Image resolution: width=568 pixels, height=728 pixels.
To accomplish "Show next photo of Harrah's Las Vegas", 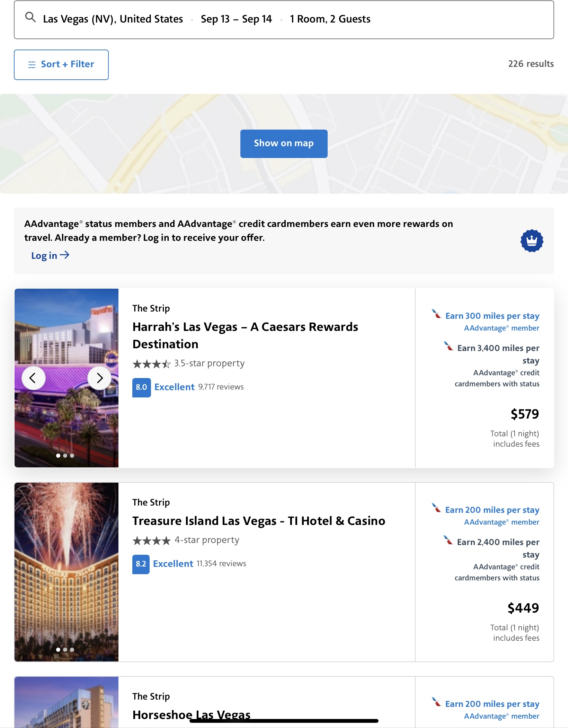I will [99, 378].
